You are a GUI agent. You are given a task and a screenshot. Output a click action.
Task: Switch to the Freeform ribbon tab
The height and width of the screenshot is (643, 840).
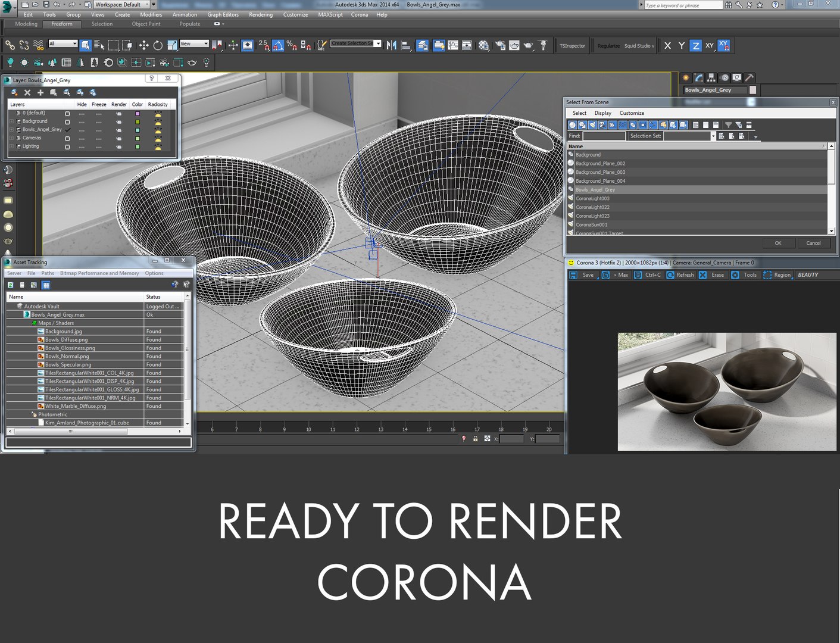[62, 24]
